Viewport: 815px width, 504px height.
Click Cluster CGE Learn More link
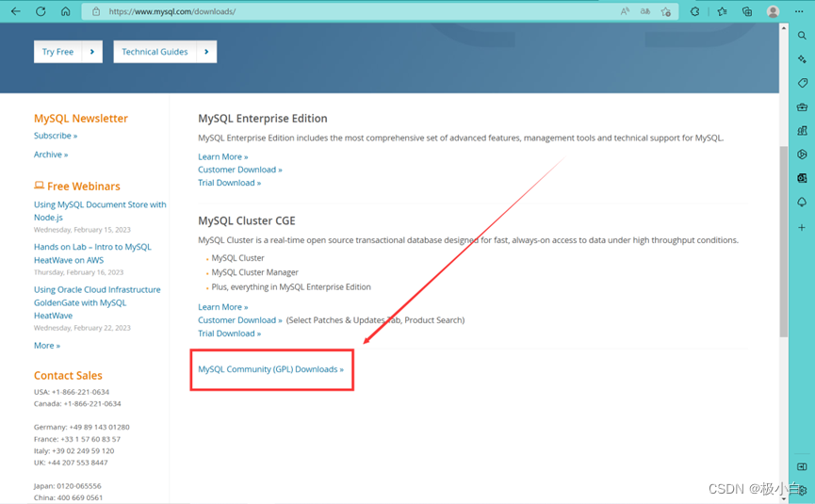223,307
